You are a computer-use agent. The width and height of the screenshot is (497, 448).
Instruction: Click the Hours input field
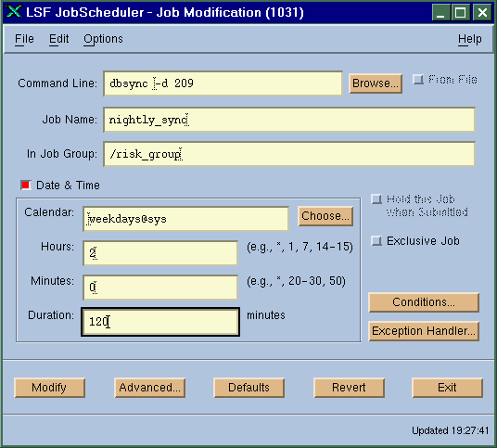[160, 253]
